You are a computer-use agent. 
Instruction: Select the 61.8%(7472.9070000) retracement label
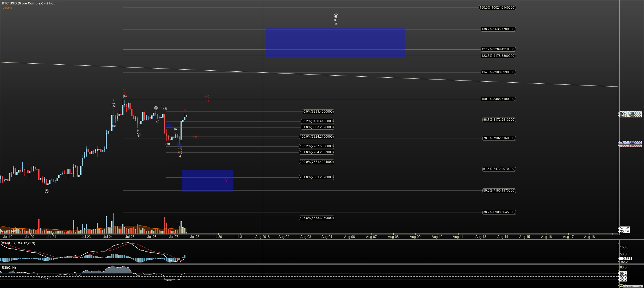click(499, 169)
